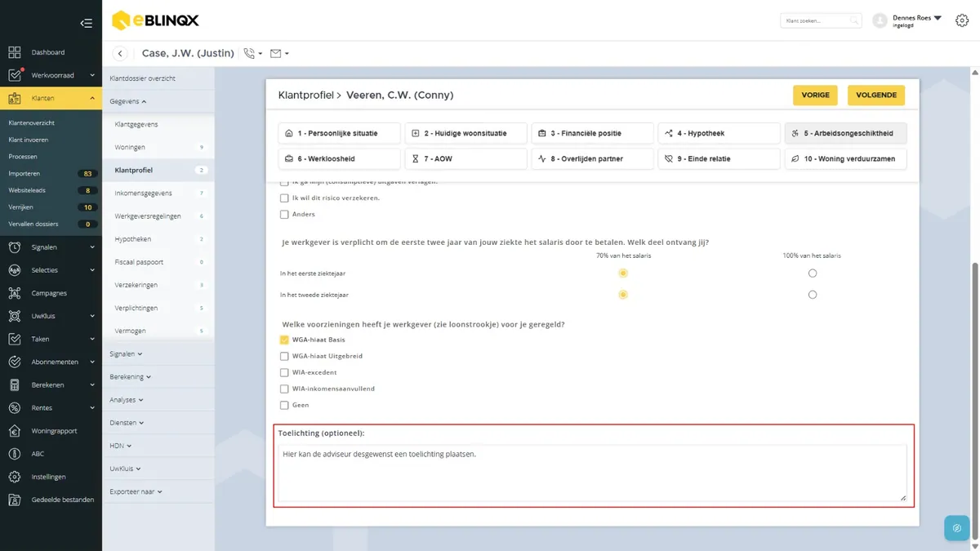Open the Woningrapport house icon

(x=15, y=431)
